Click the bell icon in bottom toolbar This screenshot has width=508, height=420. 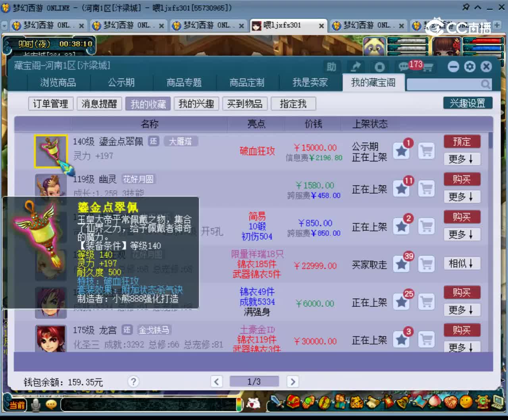[404, 402]
